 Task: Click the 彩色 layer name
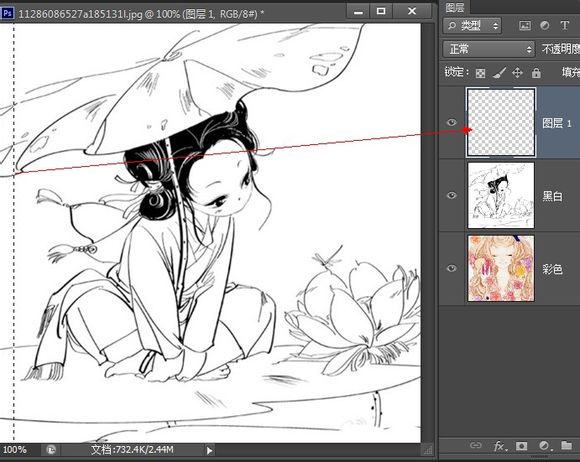[552, 269]
